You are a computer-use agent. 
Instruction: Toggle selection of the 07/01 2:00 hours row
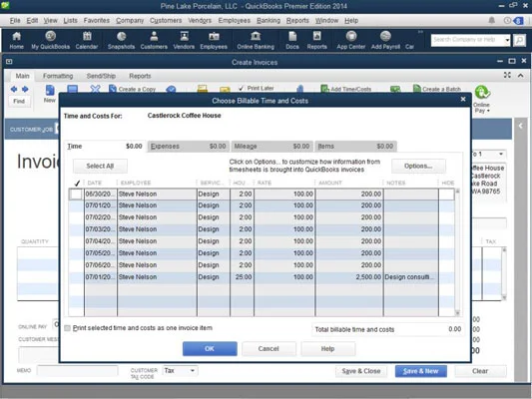[76, 205]
